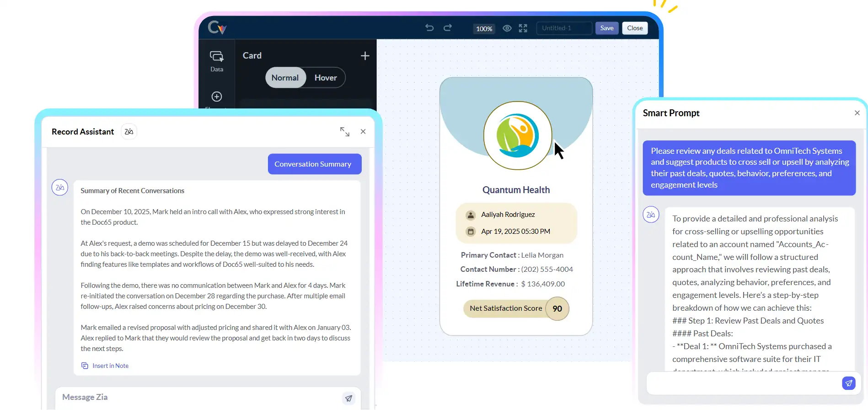This screenshot has width=868, height=410.
Task: Select Lifetime Revenue $ 136,409.00 value
Action: coord(543,284)
